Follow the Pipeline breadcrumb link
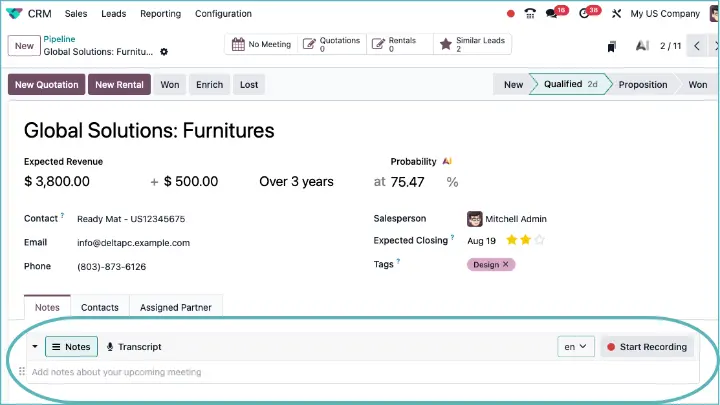Screen dimensions: 720x405 pos(59,39)
